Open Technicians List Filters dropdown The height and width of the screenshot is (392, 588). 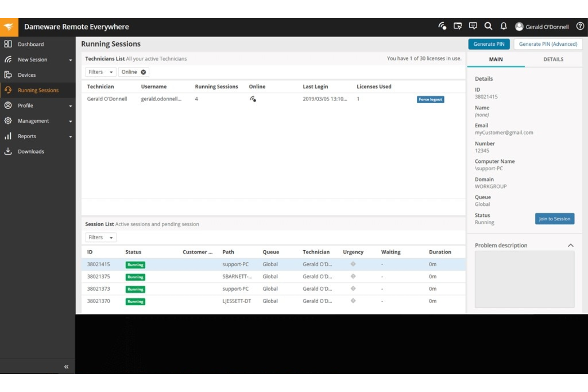point(101,72)
